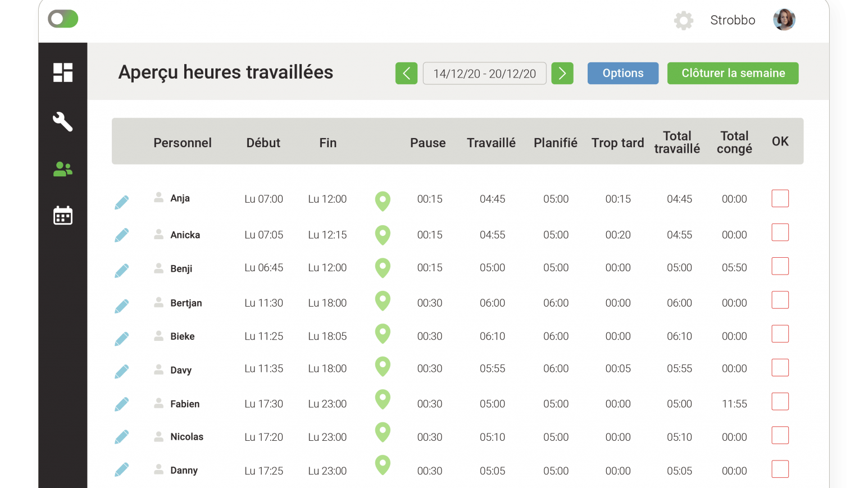Open the personnel people icon in sidebar
Screen dimensions: 868x488
click(x=63, y=169)
